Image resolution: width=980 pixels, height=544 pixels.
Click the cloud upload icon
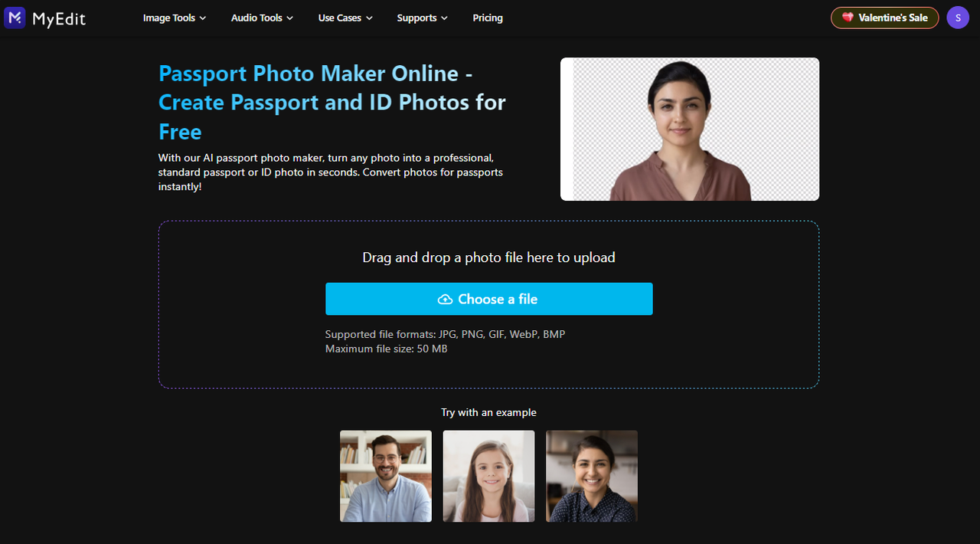tap(445, 300)
